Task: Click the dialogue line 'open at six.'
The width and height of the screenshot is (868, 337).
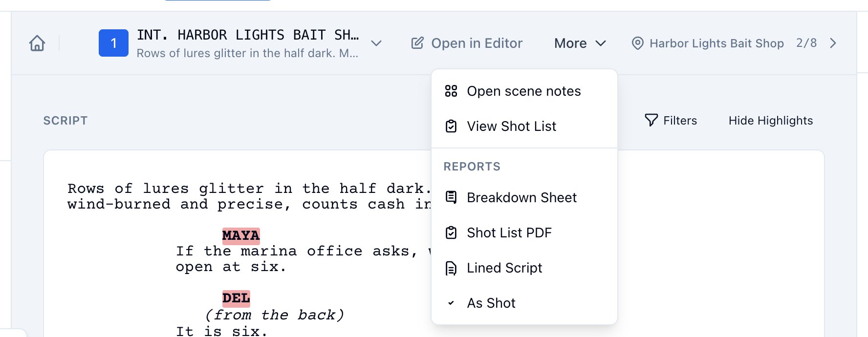Action: (x=231, y=267)
